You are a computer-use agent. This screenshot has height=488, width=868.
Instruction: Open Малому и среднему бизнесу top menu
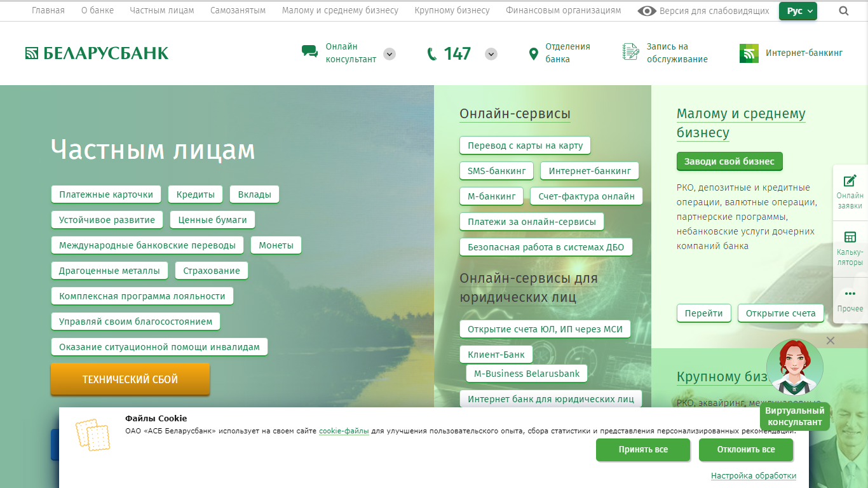[341, 11]
